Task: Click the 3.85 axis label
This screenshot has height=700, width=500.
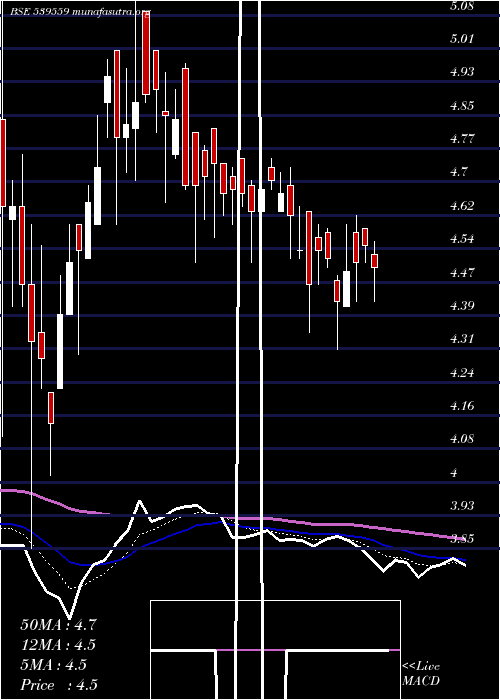Action: [x=462, y=539]
